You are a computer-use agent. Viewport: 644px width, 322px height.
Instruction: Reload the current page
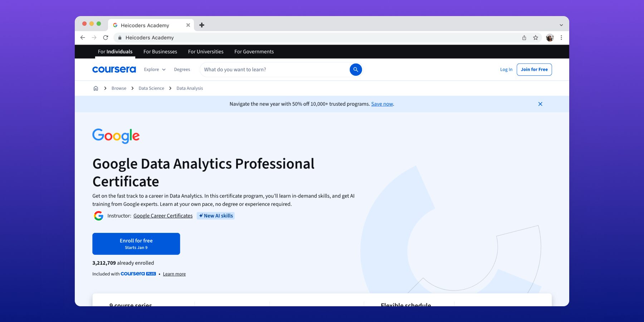pyautogui.click(x=106, y=38)
